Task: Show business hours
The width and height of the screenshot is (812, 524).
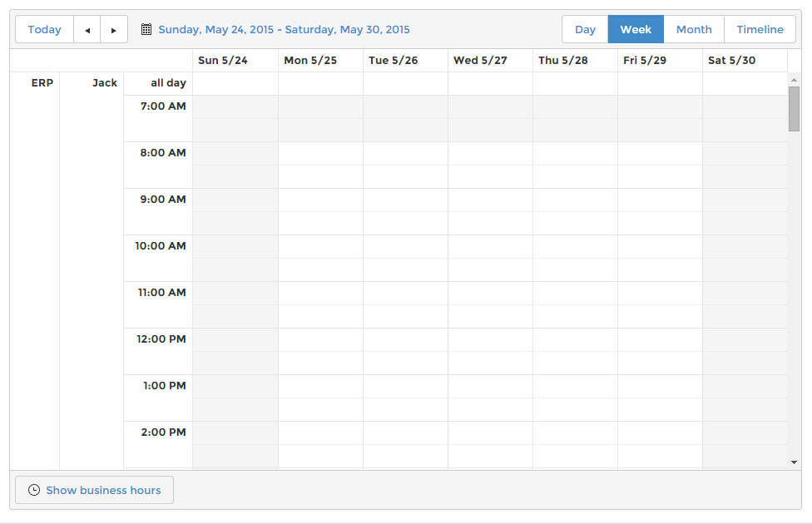Action: point(103,491)
